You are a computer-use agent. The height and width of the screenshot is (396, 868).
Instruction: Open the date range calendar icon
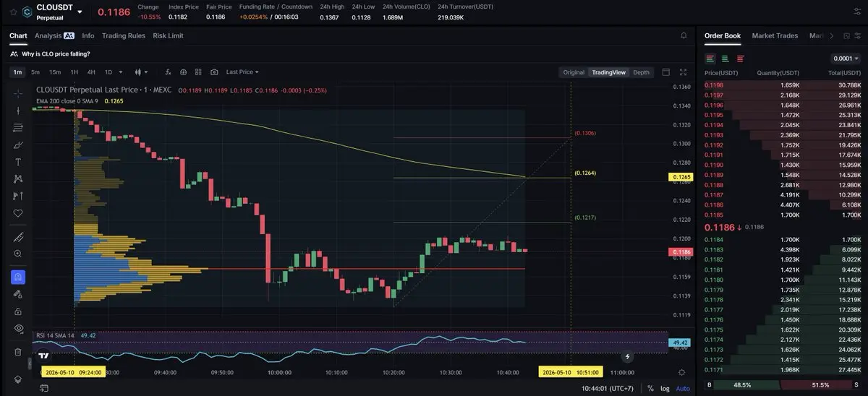[x=44, y=389]
